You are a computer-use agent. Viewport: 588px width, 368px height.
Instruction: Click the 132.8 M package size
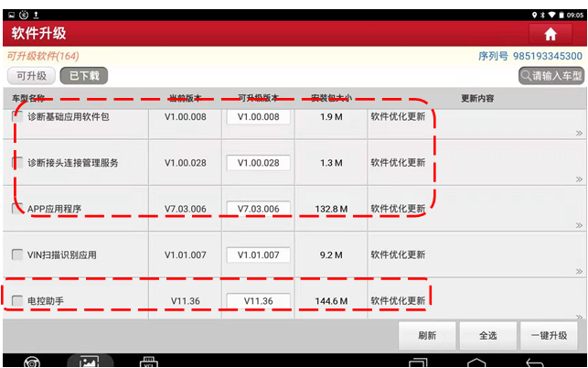331,209
